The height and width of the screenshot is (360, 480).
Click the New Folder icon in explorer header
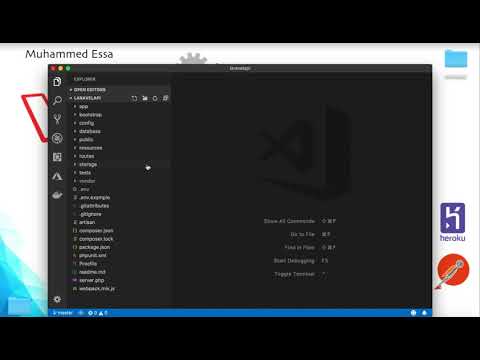click(x=145, y=98)
